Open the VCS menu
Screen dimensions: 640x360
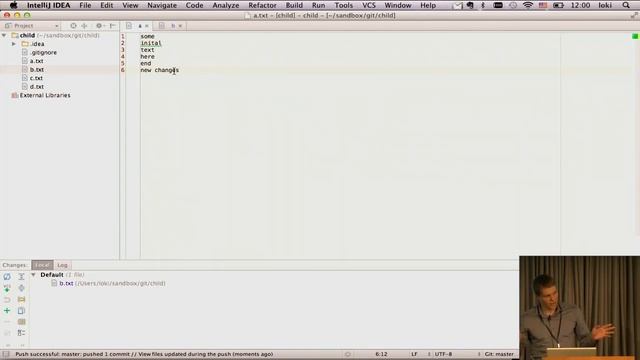coord(369,5)
